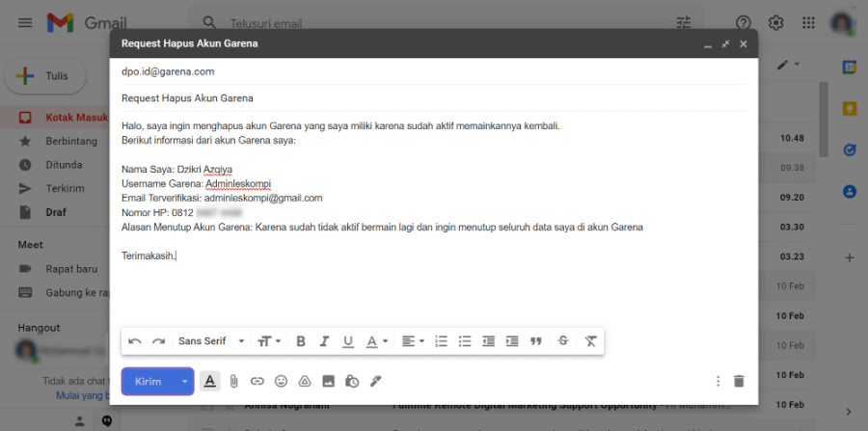Screen dimensions: 868x431
Task: Toggle bold formatting
Action: pyautogui.click(x=301, y=341)
